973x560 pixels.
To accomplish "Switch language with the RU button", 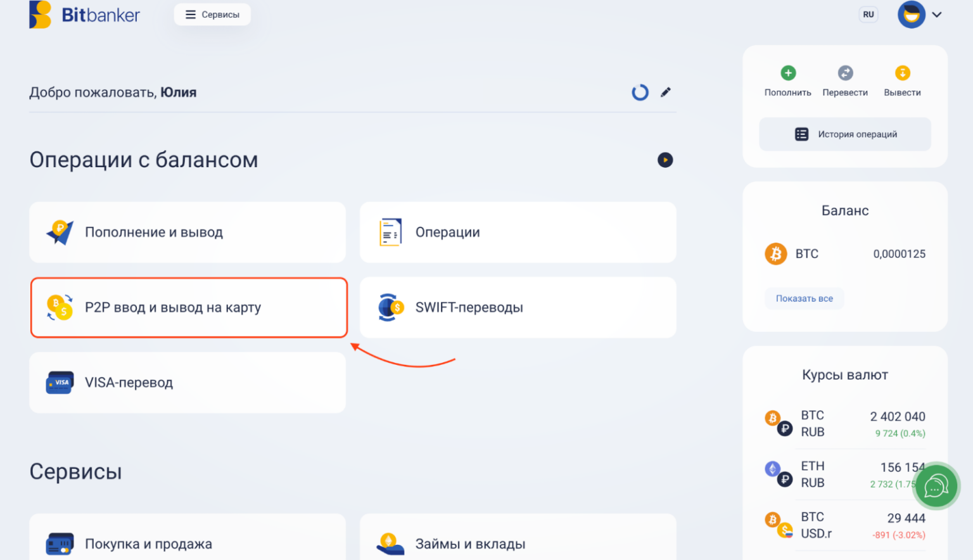I will point(868,15).
